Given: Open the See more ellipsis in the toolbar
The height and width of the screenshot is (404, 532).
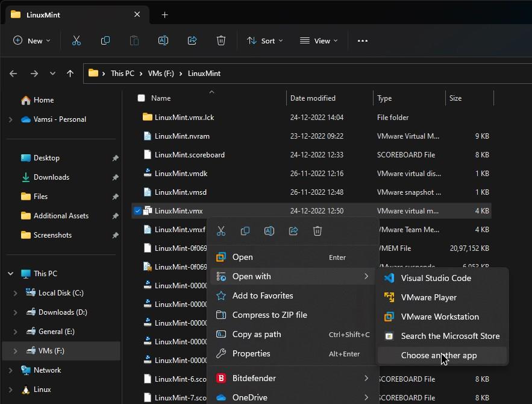Looking at the screenshot, I should [362, 40].
